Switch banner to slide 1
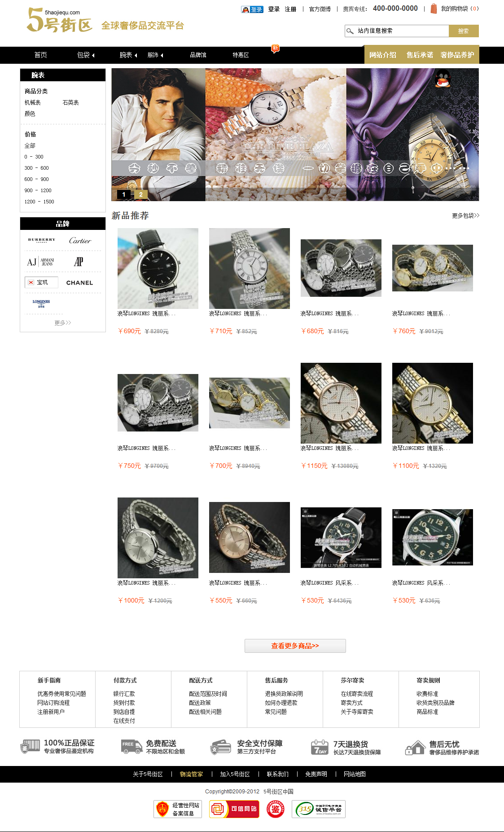This screenshot has height=832, width=504. pyautogui.click(x=124, y=194)
